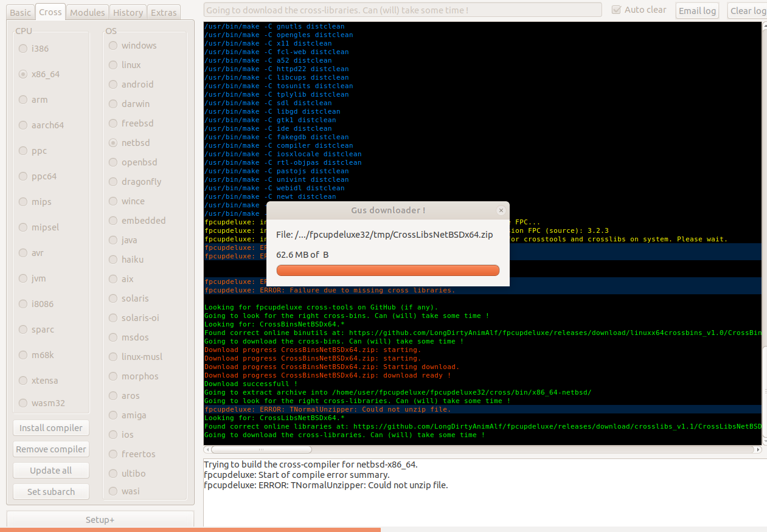
Task: Click the right arrow of horizontal scrollbar
Action: coord(757,450)
